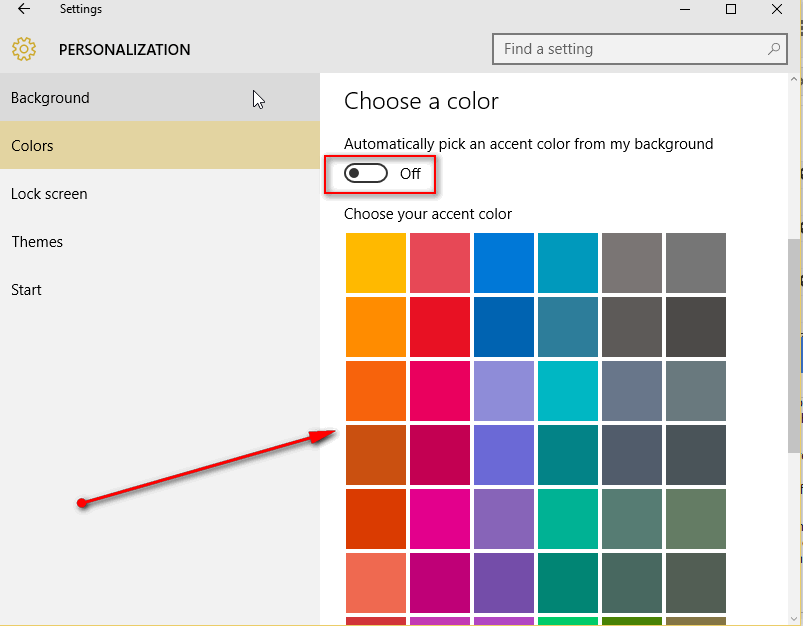The width and height of the screenshot is (803, 626).
Task: Select the neutral gray swatch in first row
Action: click(x=696, y=263)
